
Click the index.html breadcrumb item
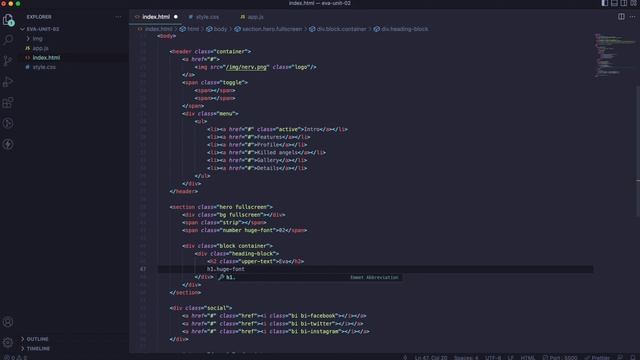point(158,29)
